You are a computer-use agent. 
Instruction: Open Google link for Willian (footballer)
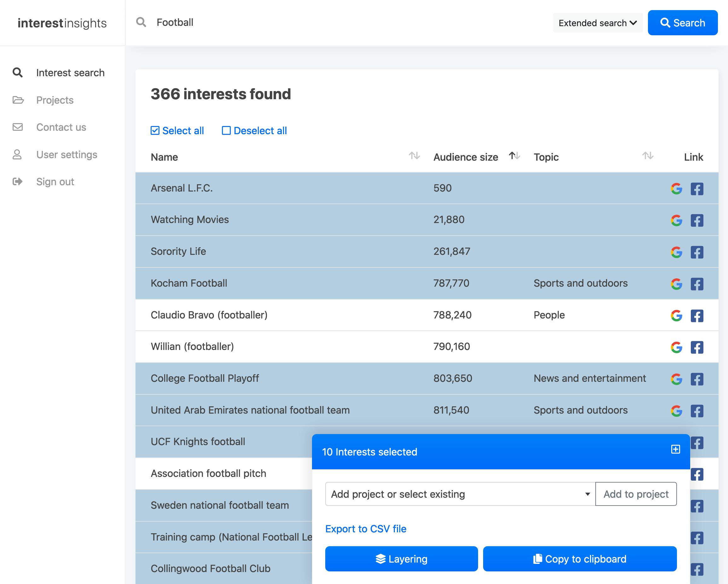point(676,347)
